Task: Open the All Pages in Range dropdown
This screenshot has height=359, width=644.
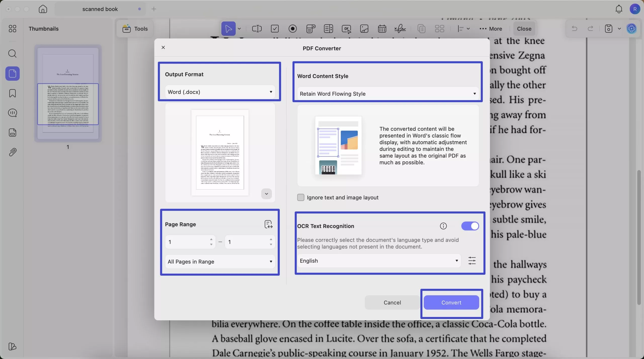Action: pos(220,262)
